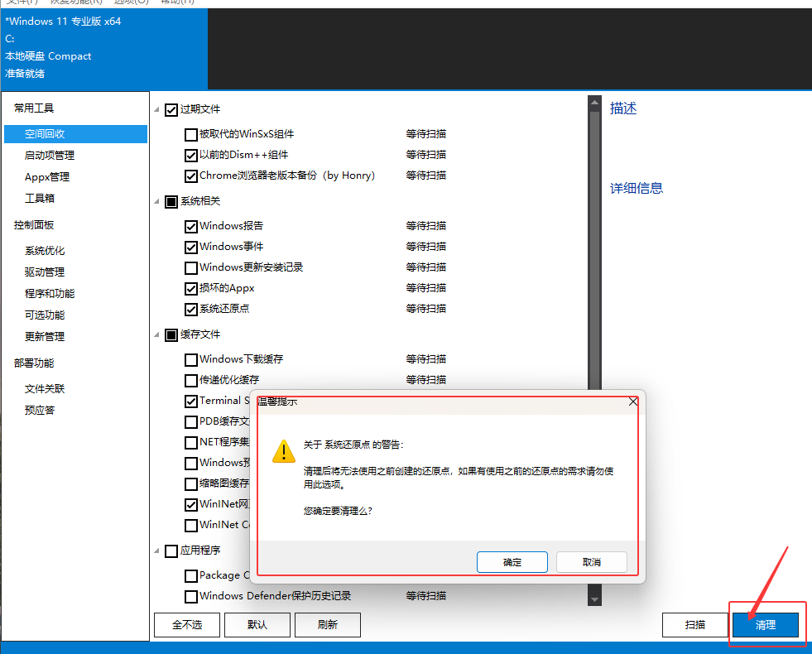Uncheck the Windows事件 checkbox
The height and width of the screenshot is (654, 812).
coord(191,247)
